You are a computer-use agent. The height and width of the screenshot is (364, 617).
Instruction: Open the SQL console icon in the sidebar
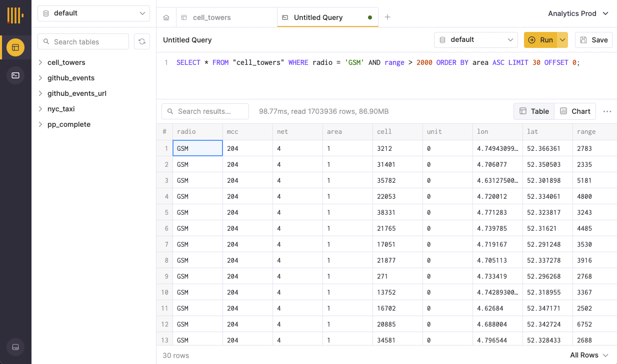tap(15, 75)
